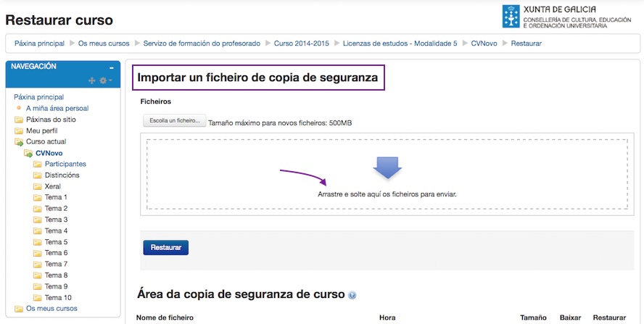This screenshot has width=644, height=324.
Task: Click the Páxinas do sitio folder icon
Action: point(18,120)
